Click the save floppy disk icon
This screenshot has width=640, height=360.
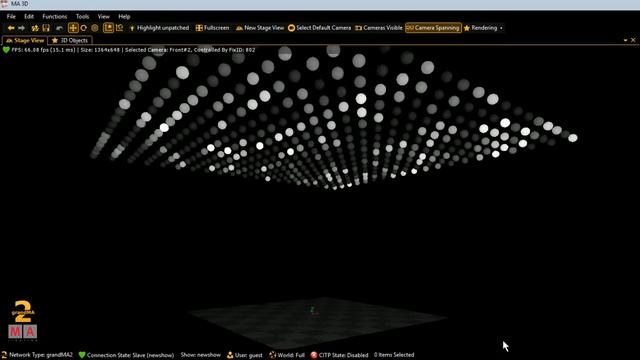tap(46, 28)
